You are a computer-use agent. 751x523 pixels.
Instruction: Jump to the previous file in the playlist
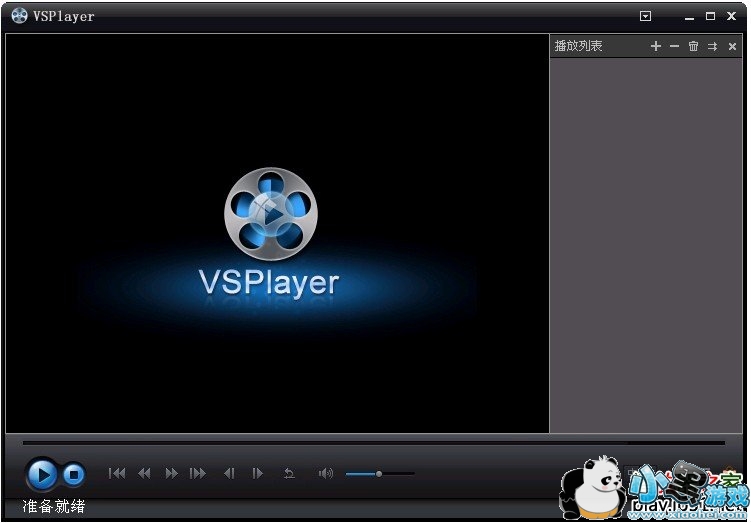coord(117,474)
